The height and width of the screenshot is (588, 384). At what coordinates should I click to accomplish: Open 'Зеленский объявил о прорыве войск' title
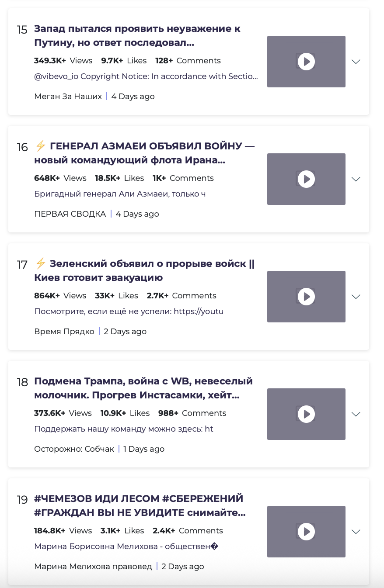(144, 271)
